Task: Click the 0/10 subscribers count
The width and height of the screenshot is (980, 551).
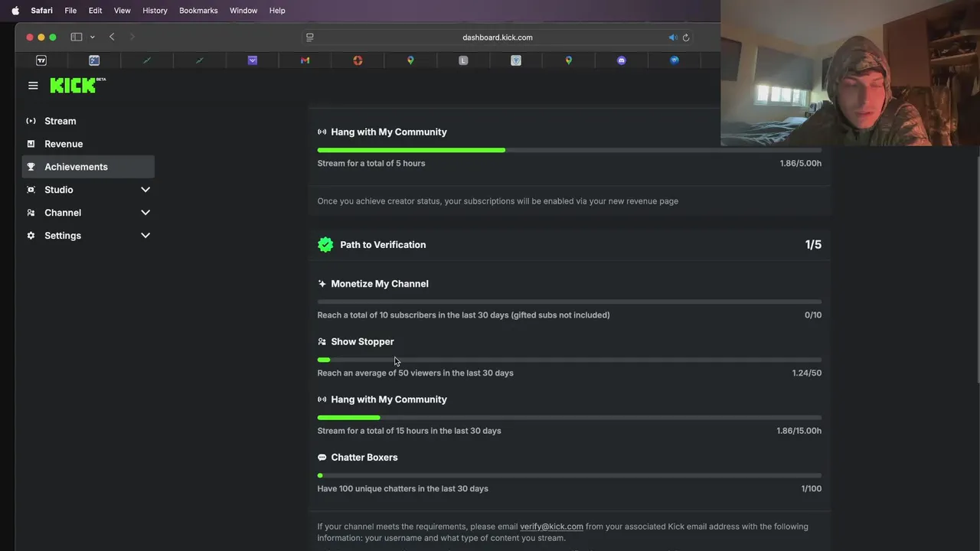Action: [x=813, y=315]
